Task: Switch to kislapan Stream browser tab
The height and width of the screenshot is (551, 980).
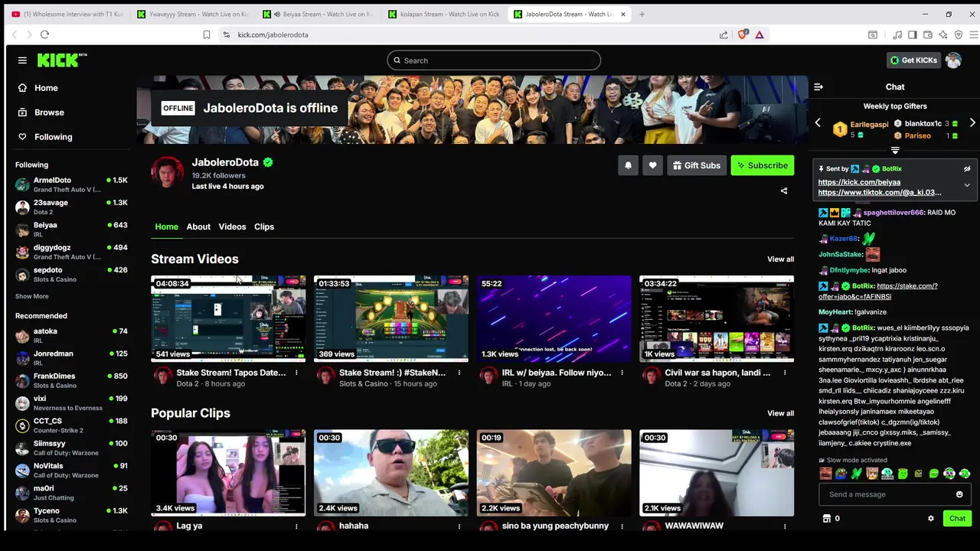Action: (445, 14)
